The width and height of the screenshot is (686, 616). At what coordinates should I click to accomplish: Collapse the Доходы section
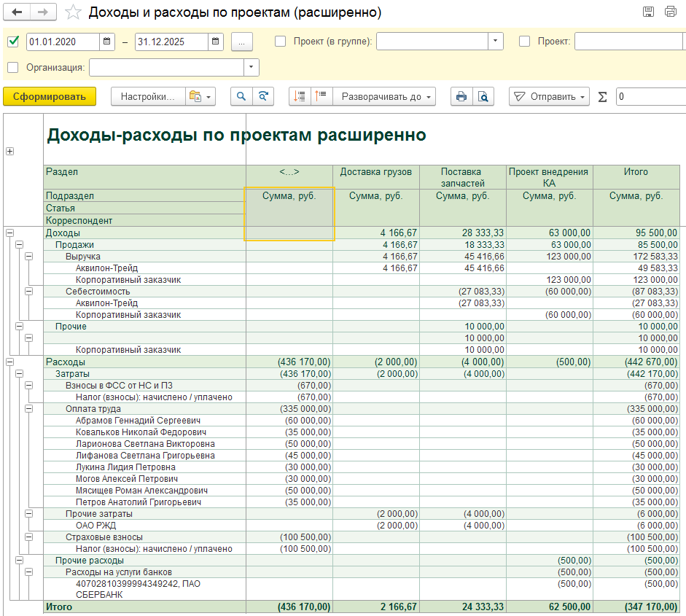(x=9, y=233)
